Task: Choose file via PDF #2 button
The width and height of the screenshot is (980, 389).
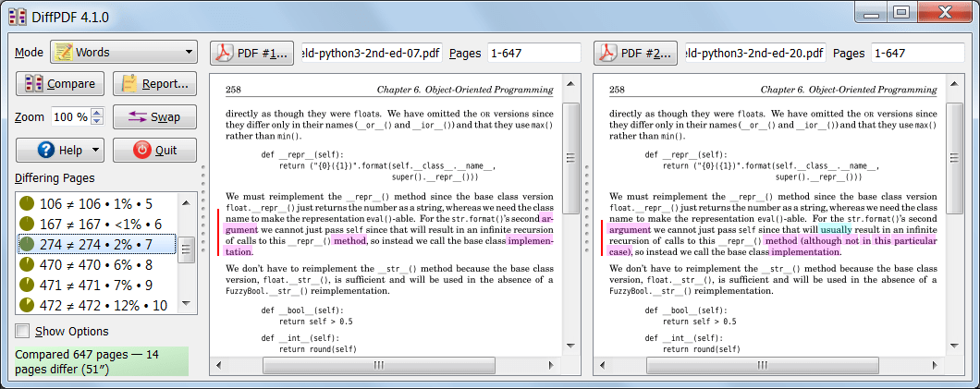Action: point(636,53)
